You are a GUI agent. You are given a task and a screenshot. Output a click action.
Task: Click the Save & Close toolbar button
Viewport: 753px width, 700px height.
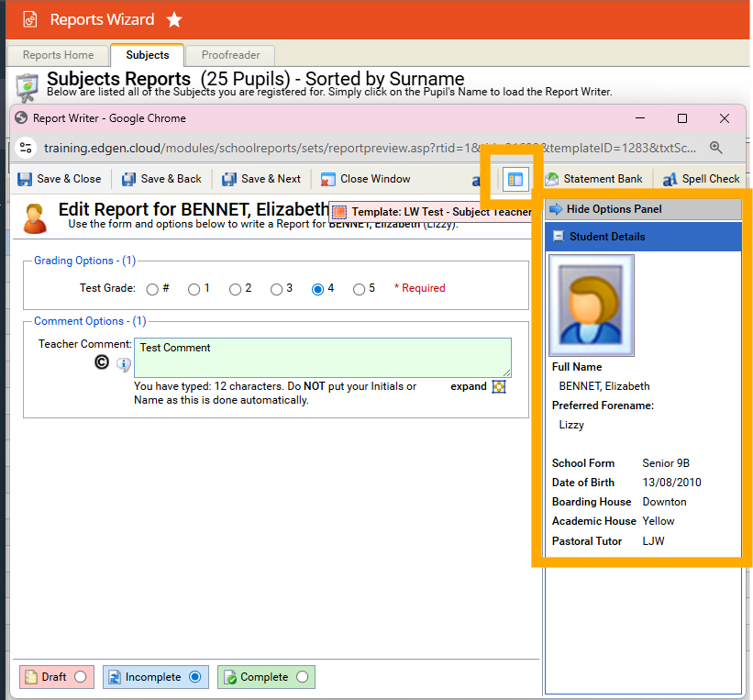[x=60, y=179]
